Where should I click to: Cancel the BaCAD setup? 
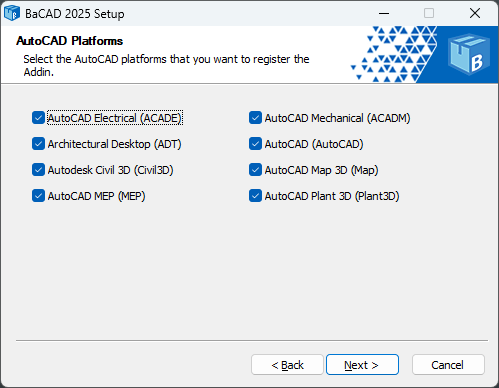tap(448, 365)
